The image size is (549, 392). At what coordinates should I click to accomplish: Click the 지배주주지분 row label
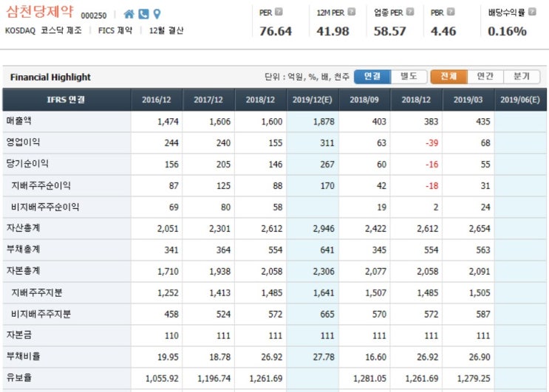point(37,292)
